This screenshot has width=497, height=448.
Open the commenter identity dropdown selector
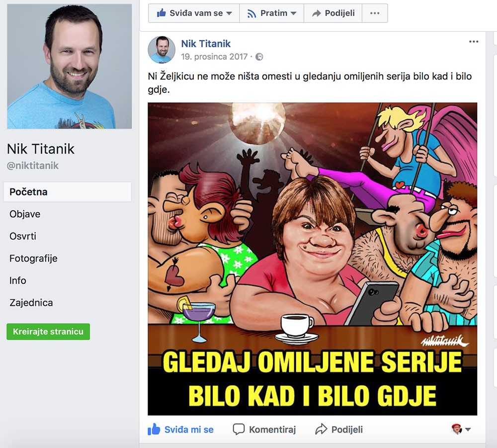click(461, 429)
